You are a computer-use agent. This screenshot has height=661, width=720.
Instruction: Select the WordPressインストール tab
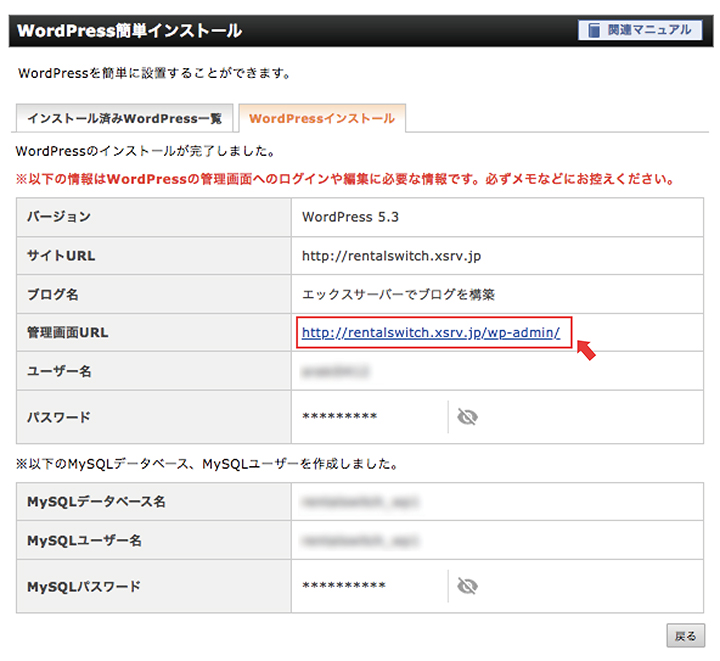(x=322, y=118)
